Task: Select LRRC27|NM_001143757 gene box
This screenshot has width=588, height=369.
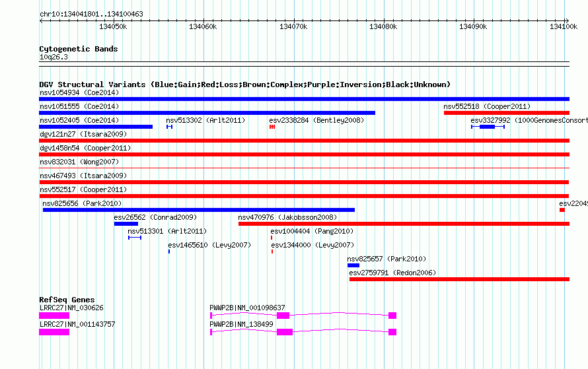Action: click(x=54, y=332)
